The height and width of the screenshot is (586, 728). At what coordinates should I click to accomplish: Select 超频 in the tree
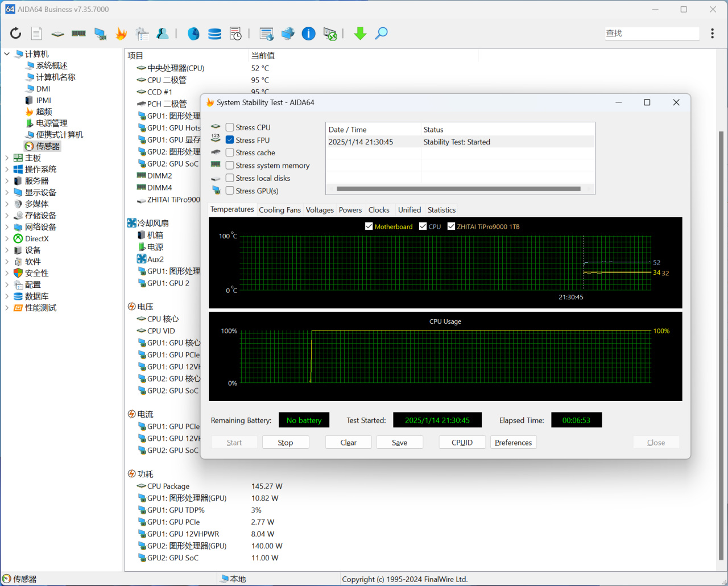coord(44,112)
